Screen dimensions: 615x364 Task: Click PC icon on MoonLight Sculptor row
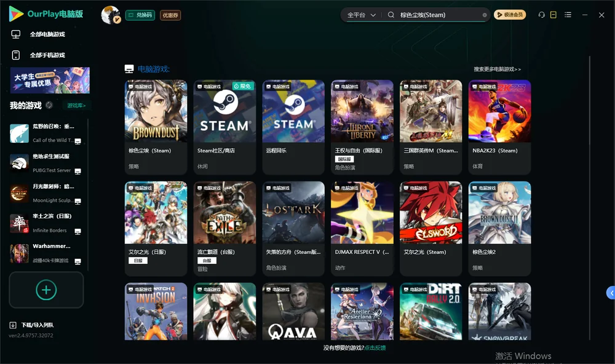click(77, 202)
